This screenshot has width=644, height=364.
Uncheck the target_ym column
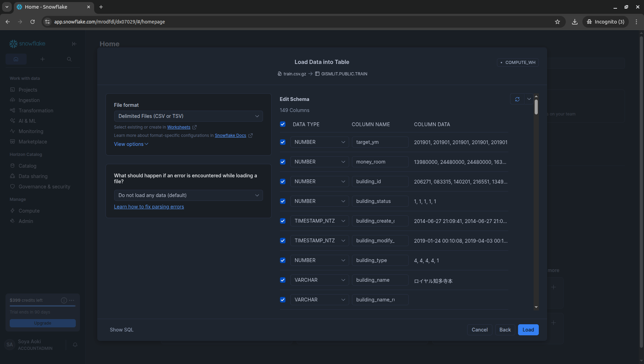pos(283,142)
